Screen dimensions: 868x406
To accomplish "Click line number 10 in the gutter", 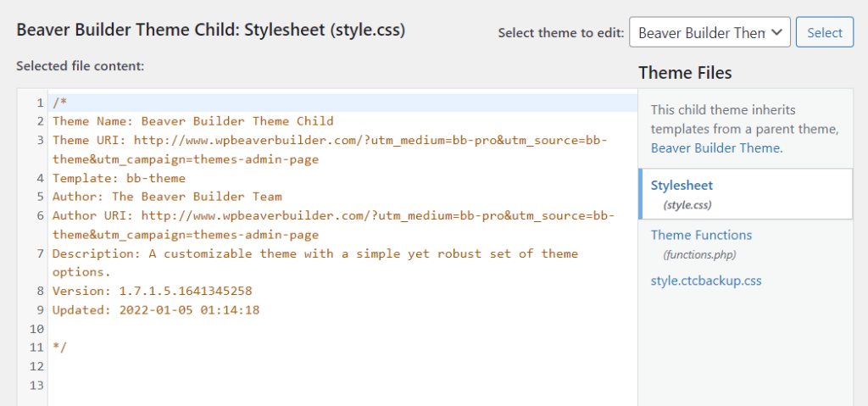I will click(x=36, y=329).
